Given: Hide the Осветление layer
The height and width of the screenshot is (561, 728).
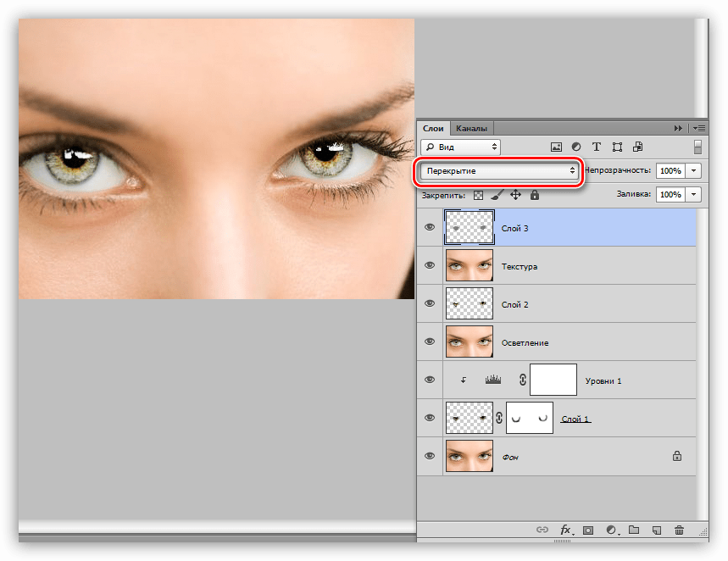Looking at the screenshot, I should point(430,342).
